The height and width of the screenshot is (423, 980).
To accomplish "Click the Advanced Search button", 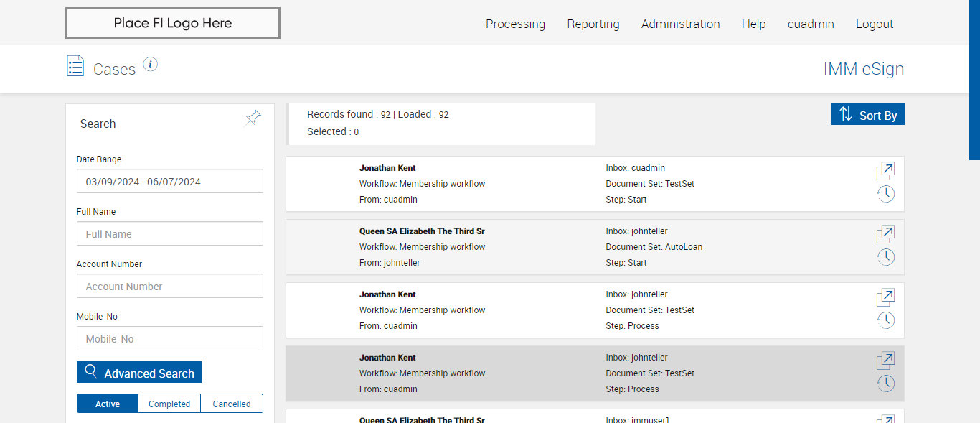I will coord(139,373).
